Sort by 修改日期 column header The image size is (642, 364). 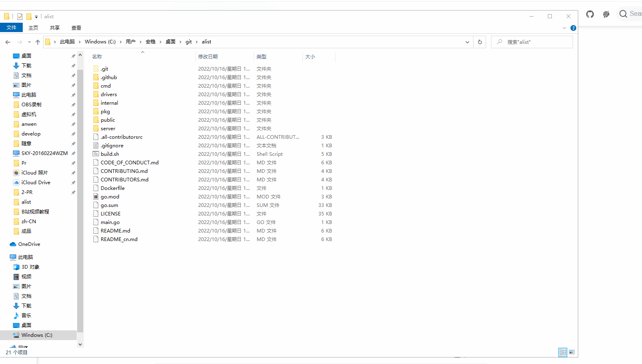click(208, 56)
